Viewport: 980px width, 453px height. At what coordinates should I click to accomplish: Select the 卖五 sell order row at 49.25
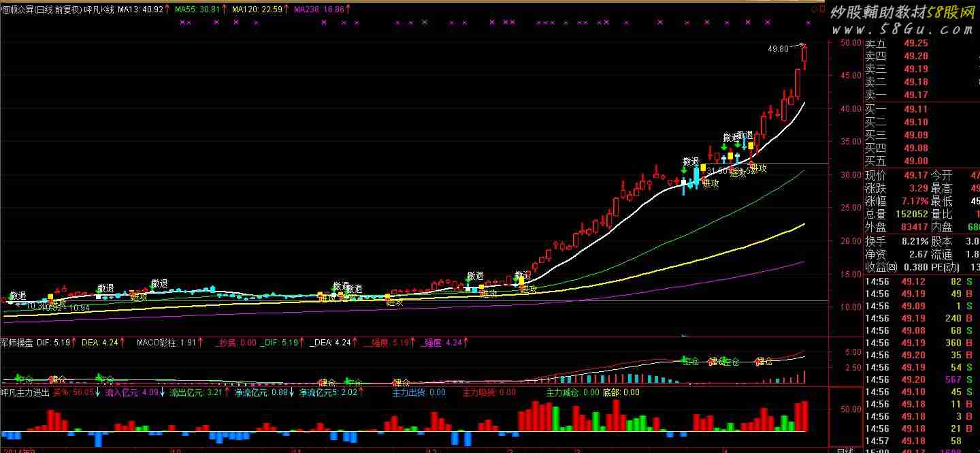pos(922,43)
